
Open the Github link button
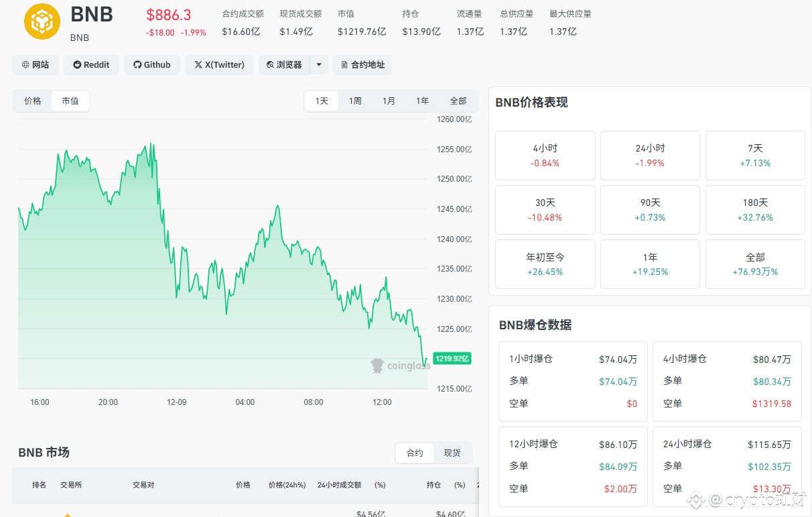pos(152,65)
